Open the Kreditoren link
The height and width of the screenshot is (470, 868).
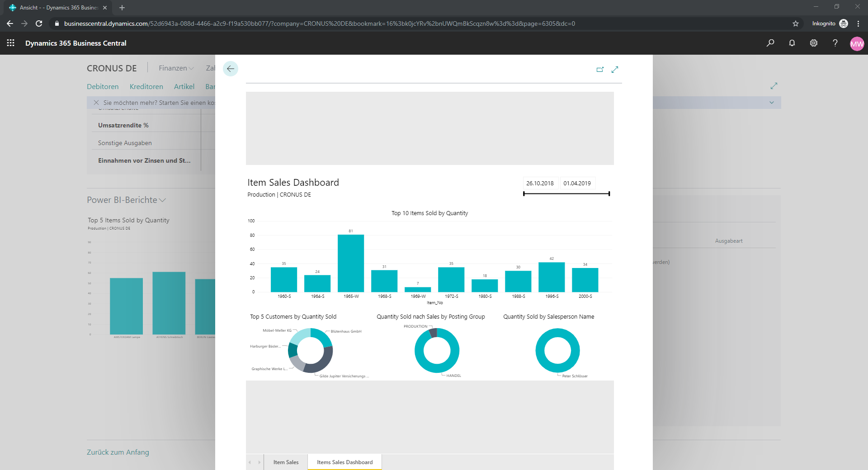(x=146, y=86)
